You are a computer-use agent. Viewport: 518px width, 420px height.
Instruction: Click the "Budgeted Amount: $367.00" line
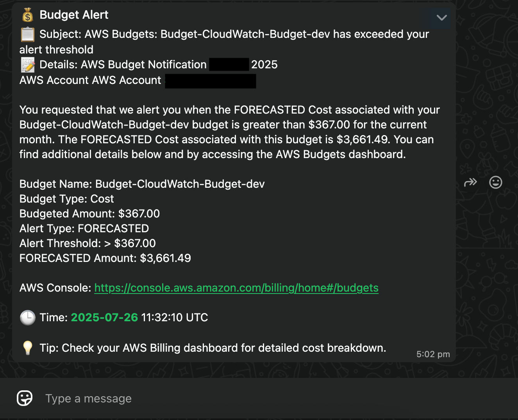point(89,214)
